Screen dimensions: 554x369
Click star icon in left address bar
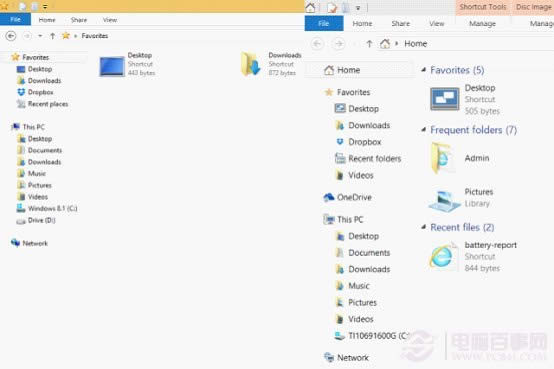pos(66,36)
